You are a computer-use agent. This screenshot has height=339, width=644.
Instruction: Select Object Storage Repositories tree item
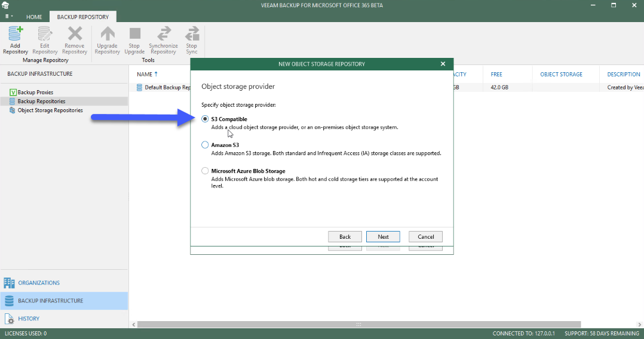tap(50, 110)
